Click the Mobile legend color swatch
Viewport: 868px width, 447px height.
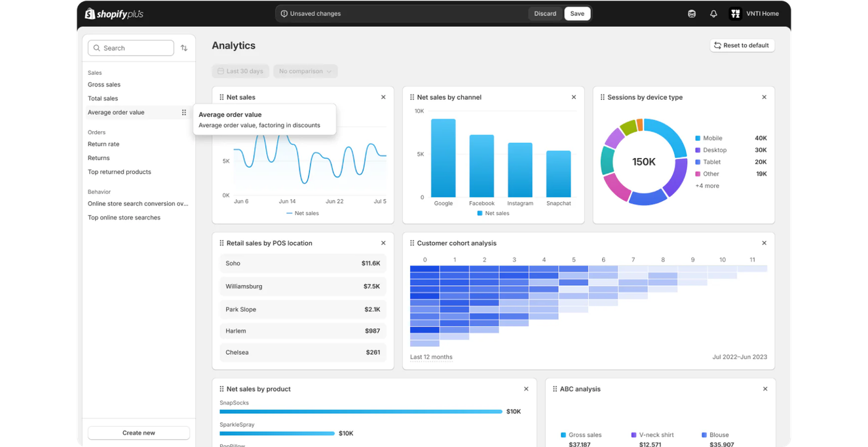pyautogui.click(x=698, y=138)
